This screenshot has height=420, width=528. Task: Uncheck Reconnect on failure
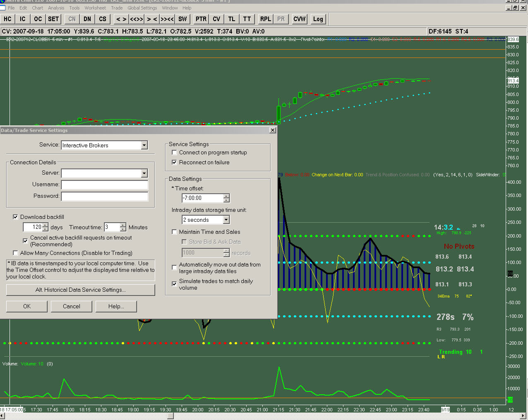[x=175, y=163]
